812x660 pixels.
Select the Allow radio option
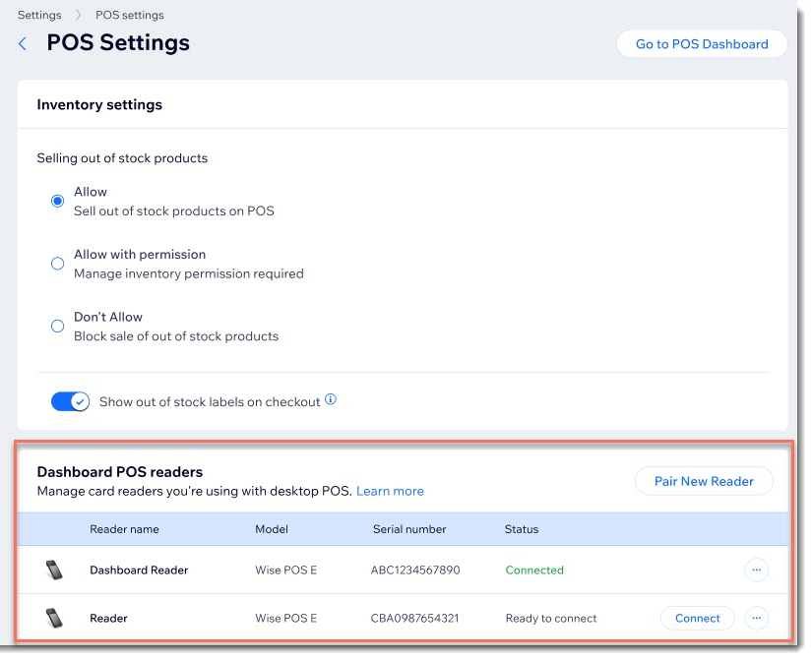click(57, 201)
